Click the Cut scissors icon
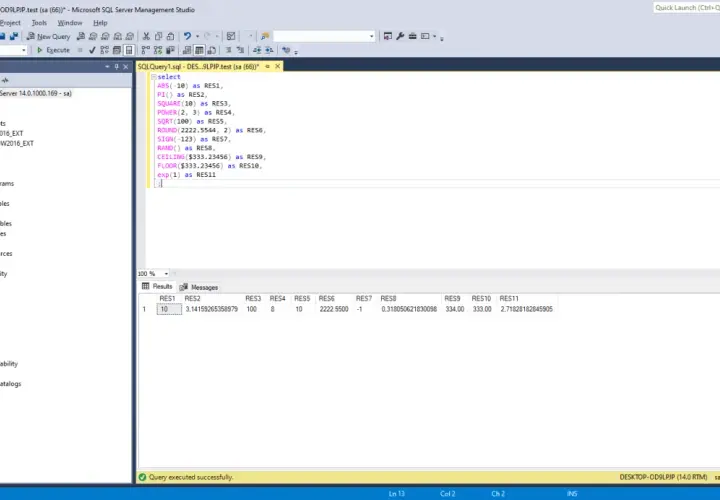720x500 pixels. [x=146, y=36]
